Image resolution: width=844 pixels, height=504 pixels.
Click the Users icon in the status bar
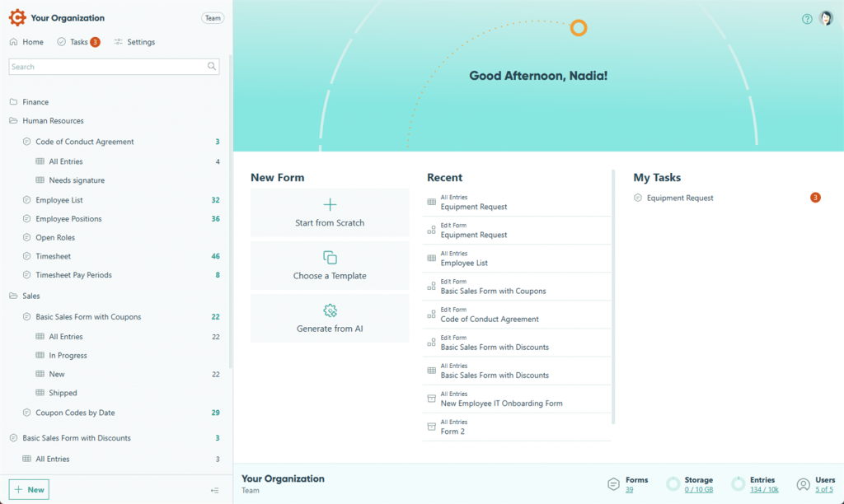click(x=803, y=483)
